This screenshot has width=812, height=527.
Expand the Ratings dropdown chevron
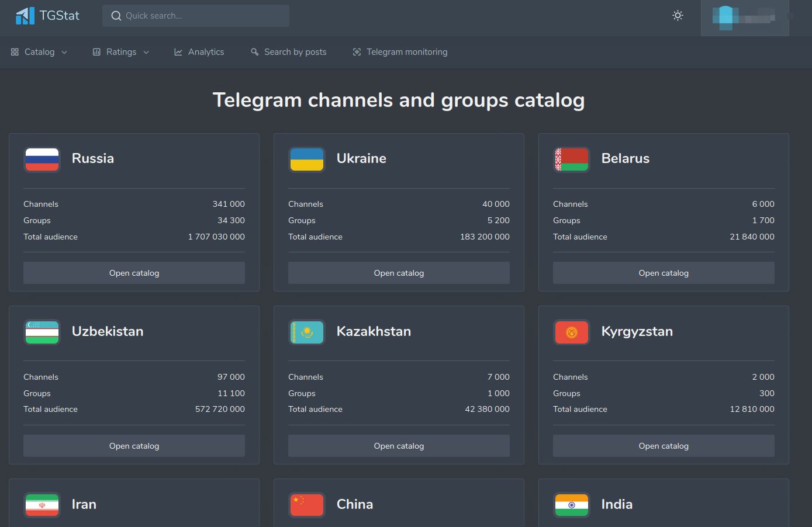click(146, 53)
